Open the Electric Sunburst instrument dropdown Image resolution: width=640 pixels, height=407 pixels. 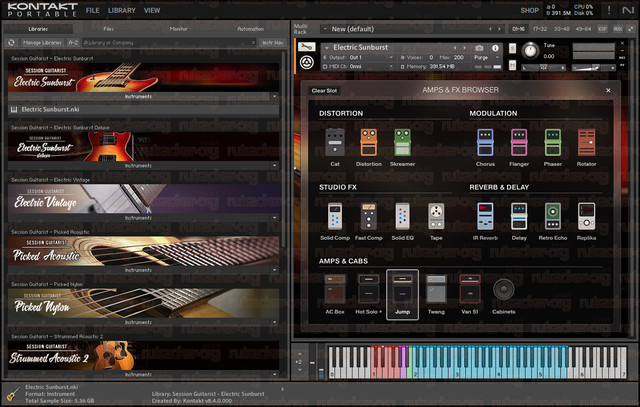pos(327,48)
